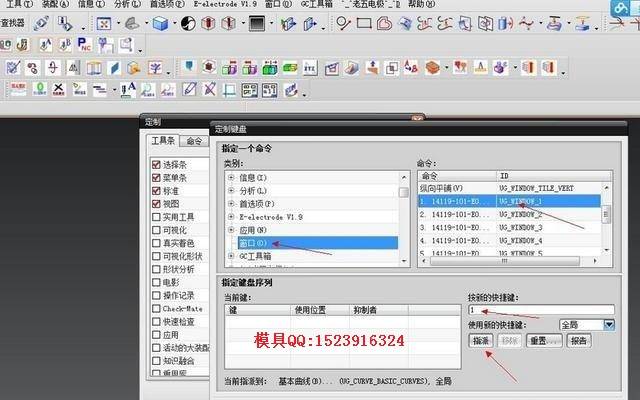This screenshot has height=400, width=640.
Task: Click the 按新的快捷键 input field
Action: 541,310
